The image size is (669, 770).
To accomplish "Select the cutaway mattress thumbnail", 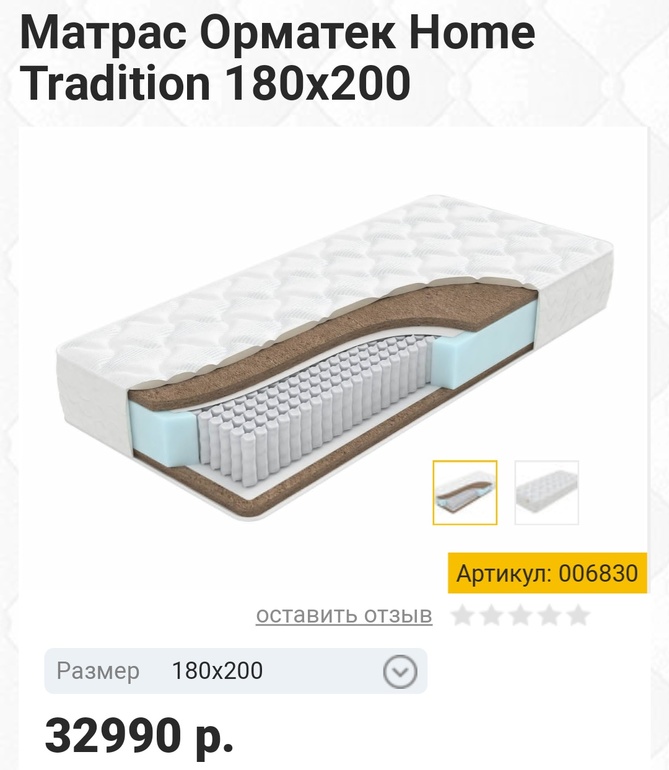I will click(464, 492).
